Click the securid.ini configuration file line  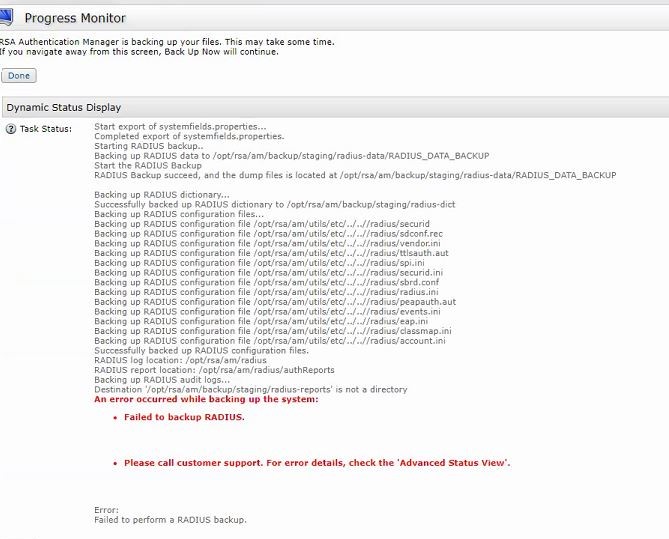[x=268, y=272]
